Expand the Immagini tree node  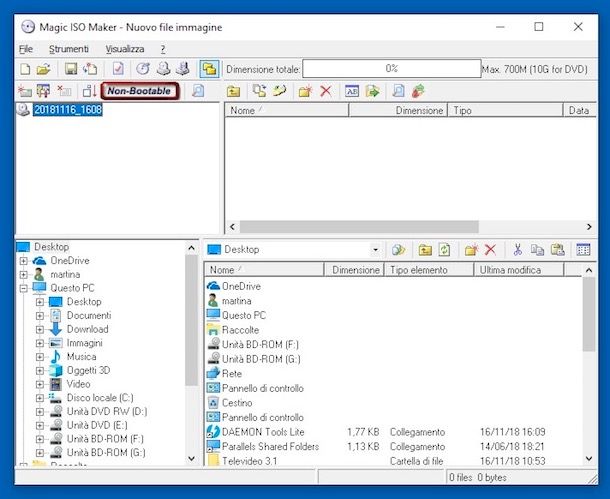click(x=40, y=343)
